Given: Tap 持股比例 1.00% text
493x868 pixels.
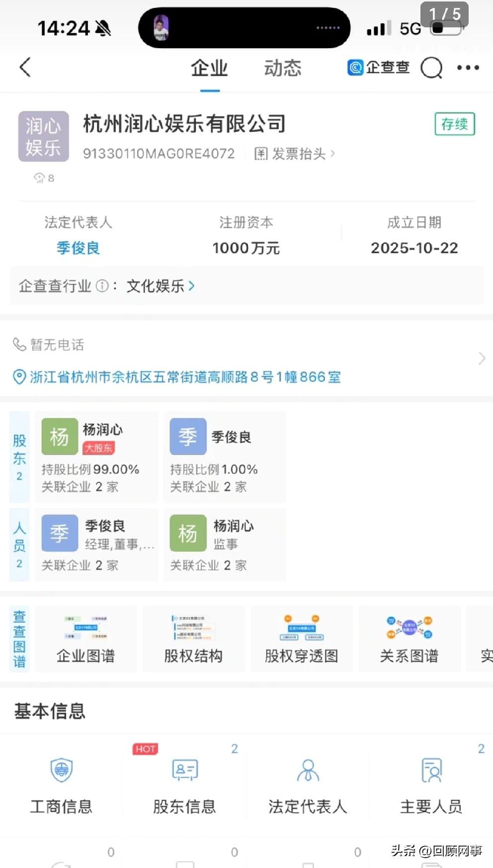Looking at the screenshot, I should coord(214,469).
